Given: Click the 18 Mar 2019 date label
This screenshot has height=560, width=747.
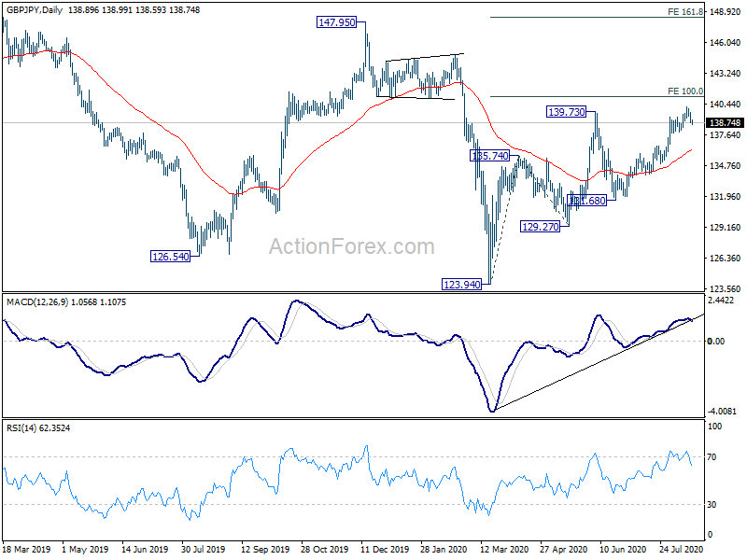Looking at the screenshot, I should (27, 549).
